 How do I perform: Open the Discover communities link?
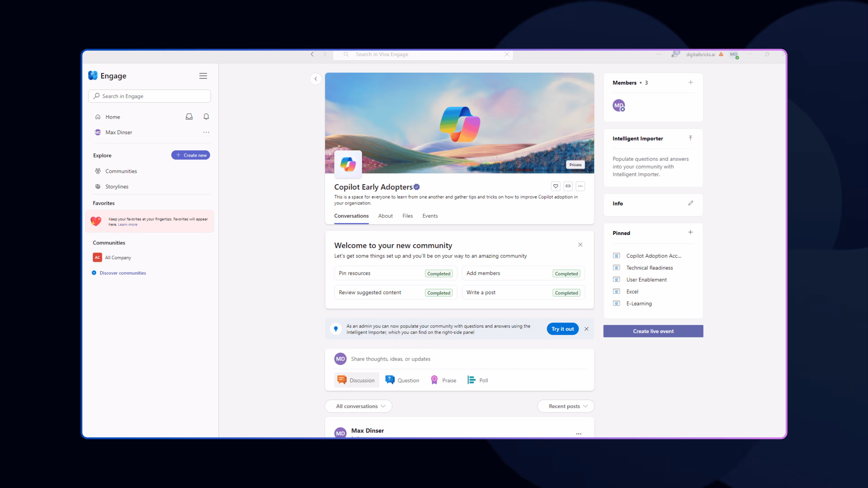pos(123,273)
